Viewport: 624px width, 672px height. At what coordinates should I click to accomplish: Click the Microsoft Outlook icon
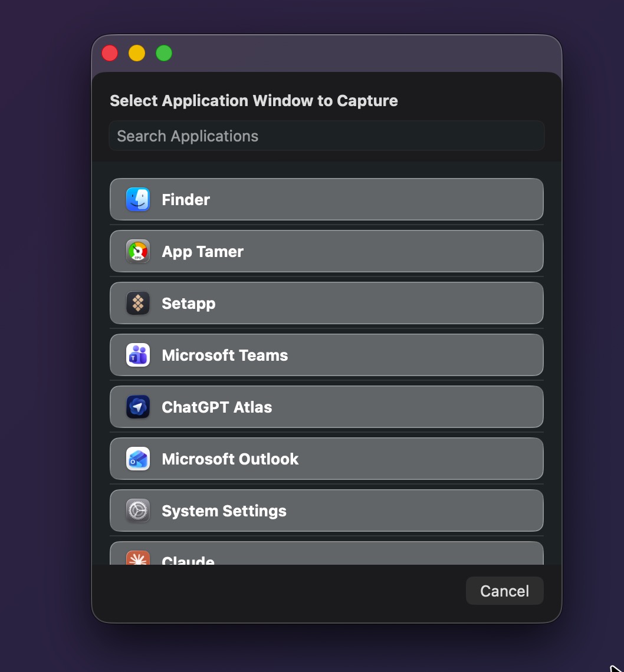tap(137, 459)
